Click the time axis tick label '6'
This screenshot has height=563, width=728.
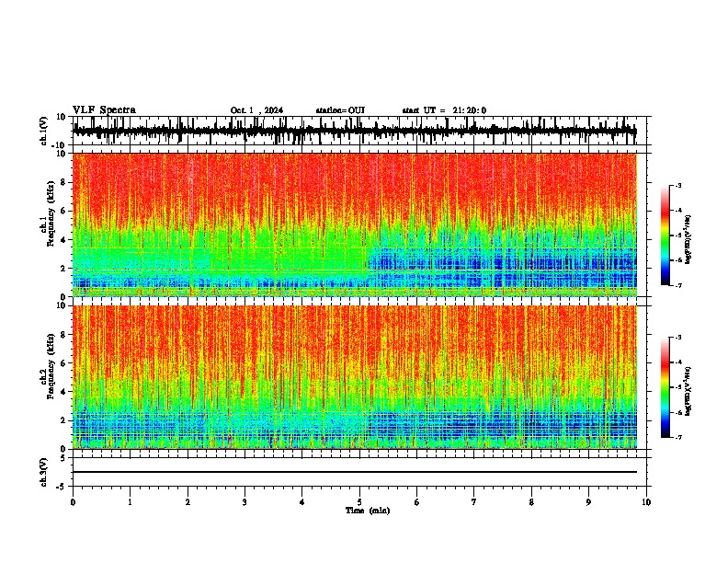point(417,502)
